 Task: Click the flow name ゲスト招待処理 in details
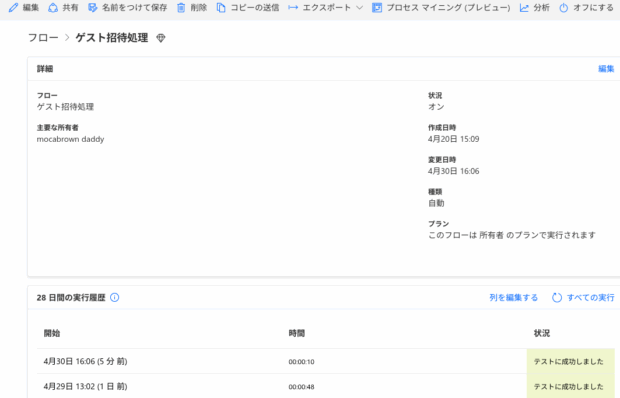coord(65,107)
